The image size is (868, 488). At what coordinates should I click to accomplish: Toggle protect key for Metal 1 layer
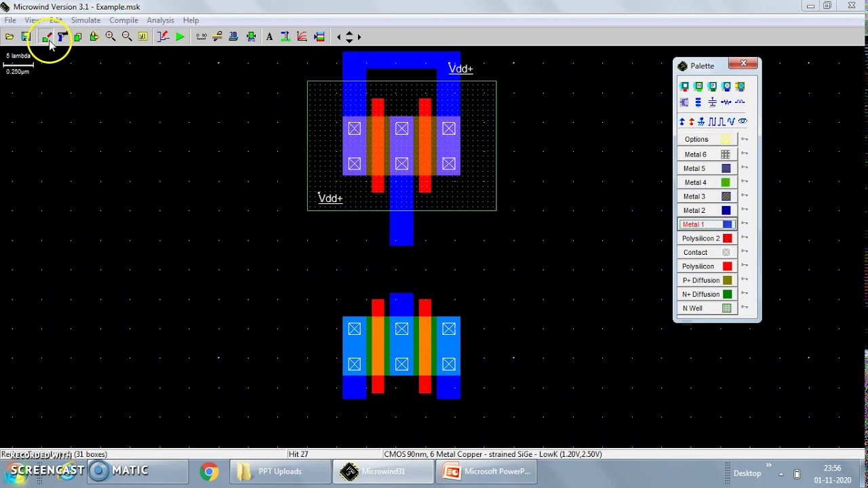[745, 224]
